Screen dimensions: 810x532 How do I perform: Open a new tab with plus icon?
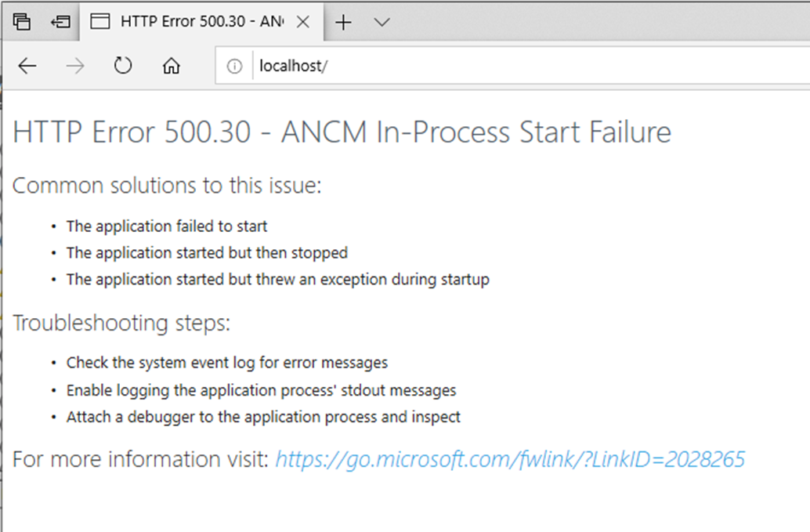[343, 22]
